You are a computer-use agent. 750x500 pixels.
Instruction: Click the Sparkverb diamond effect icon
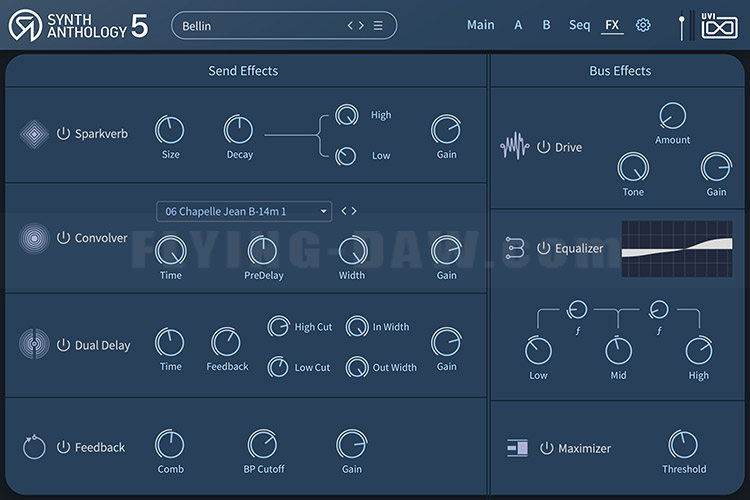34,134
